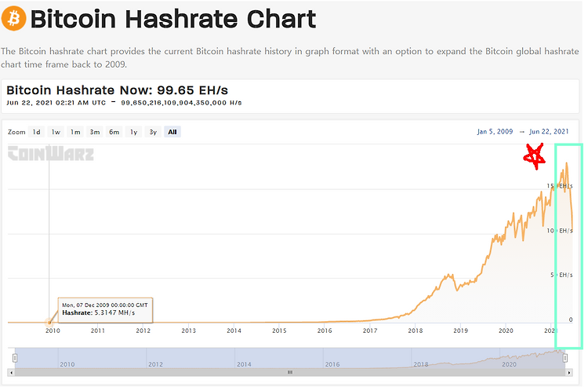Select the 3m zoom range
The height and width of the screenshot is (387, 588).
click(95, 132)
